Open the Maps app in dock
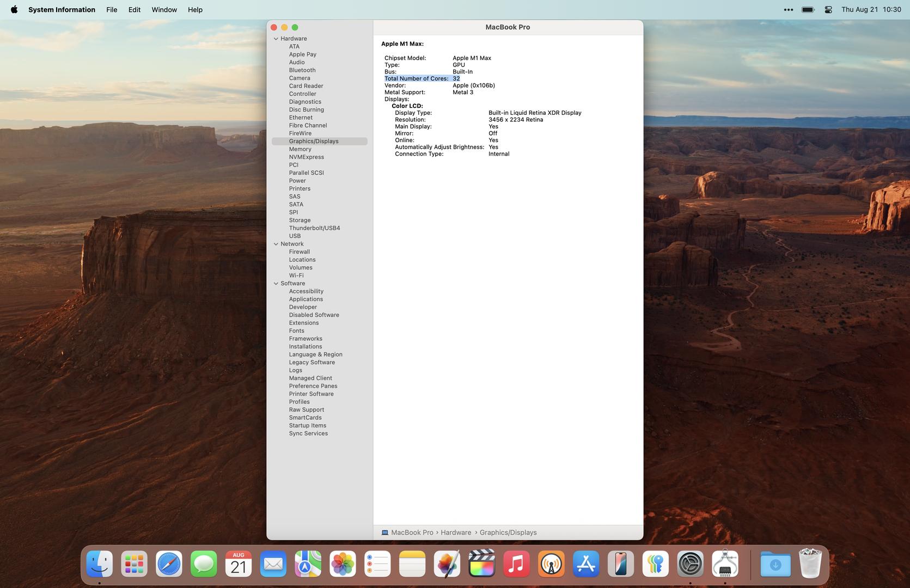 308,564
